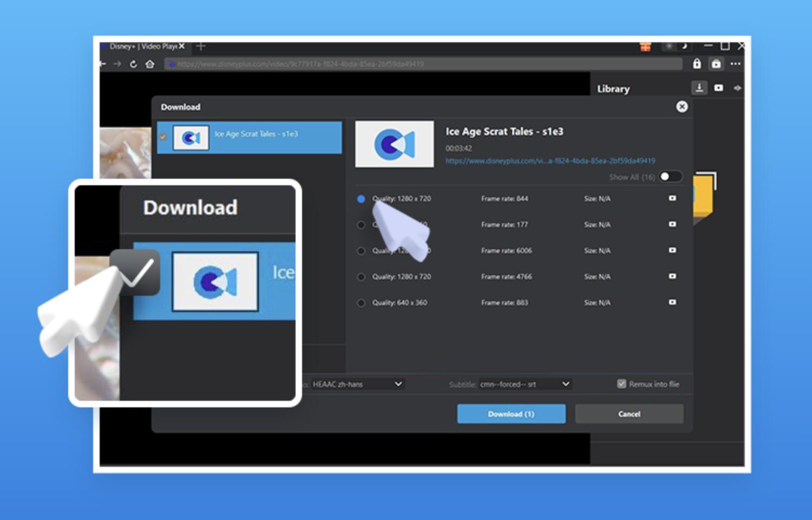Click the video icon on the Frame rate 883 row

point(672,302)
